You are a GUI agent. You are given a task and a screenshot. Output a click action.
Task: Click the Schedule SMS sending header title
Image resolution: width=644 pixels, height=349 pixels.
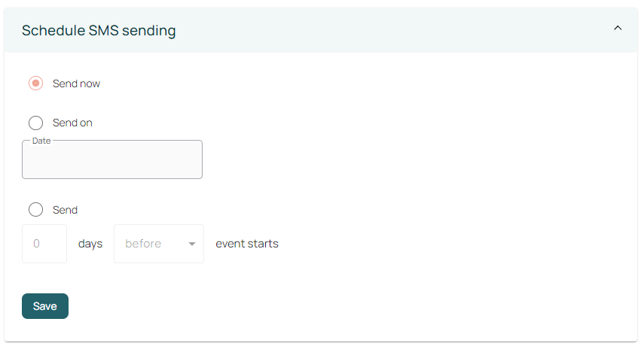pyautogui.click(x=99, y=31)
